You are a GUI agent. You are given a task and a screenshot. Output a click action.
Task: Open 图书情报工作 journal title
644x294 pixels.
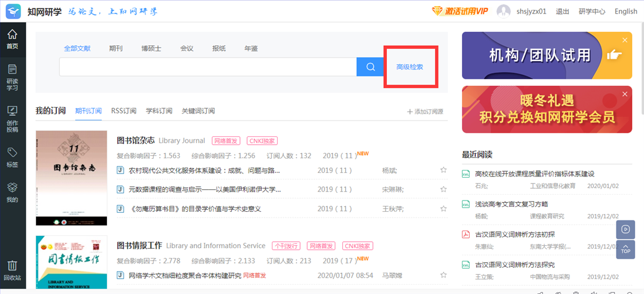coord(140,245)
